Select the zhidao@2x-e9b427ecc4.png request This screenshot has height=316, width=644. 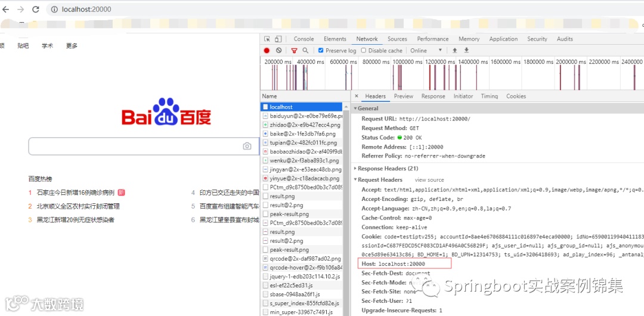click(302, 125)
